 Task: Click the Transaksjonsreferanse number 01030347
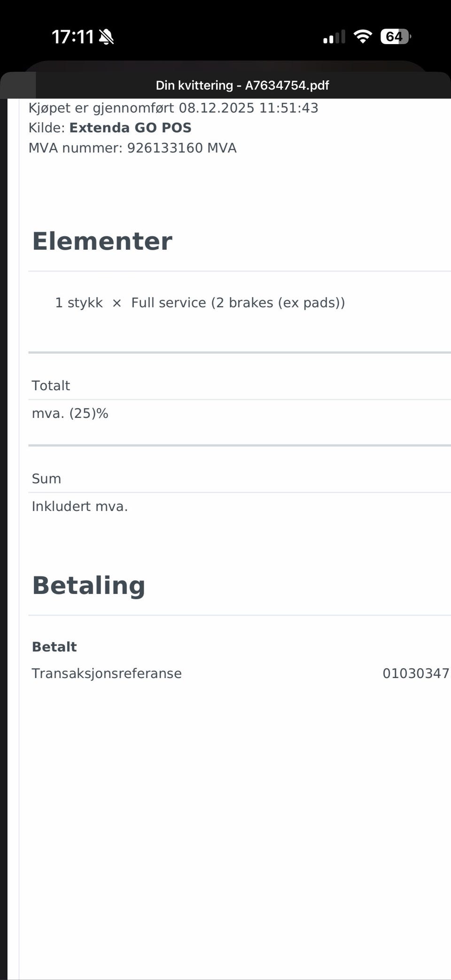tap(415, 673)
